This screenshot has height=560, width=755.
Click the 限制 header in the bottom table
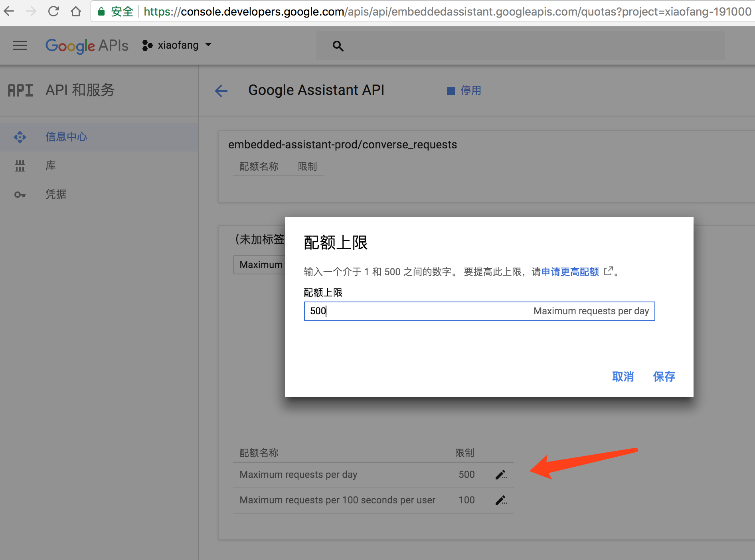click(465, 453)
